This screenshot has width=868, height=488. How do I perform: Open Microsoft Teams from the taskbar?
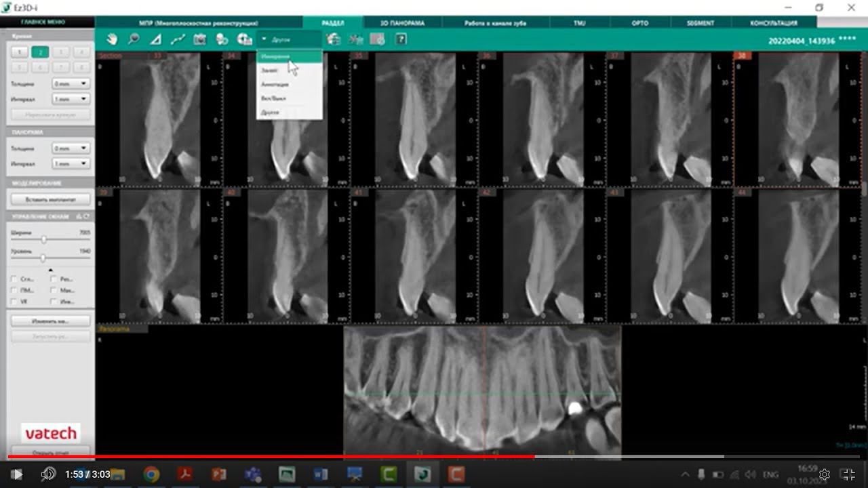253,474
